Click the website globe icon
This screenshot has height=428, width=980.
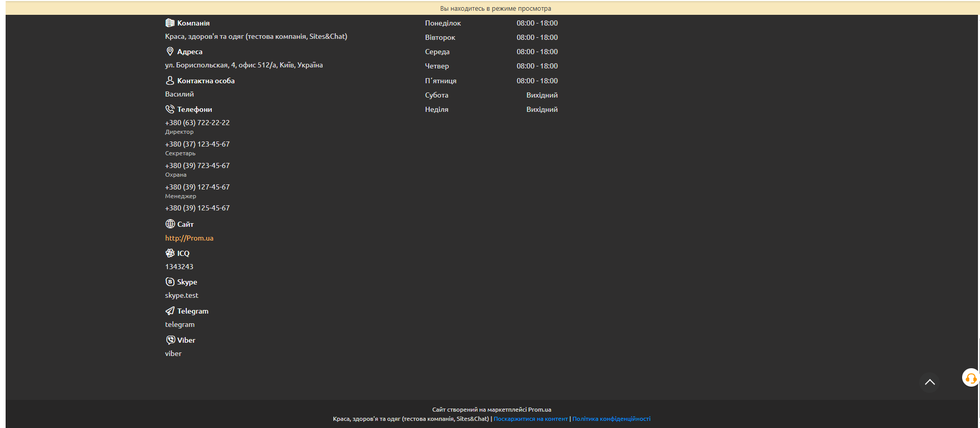(x=170, y=224)
